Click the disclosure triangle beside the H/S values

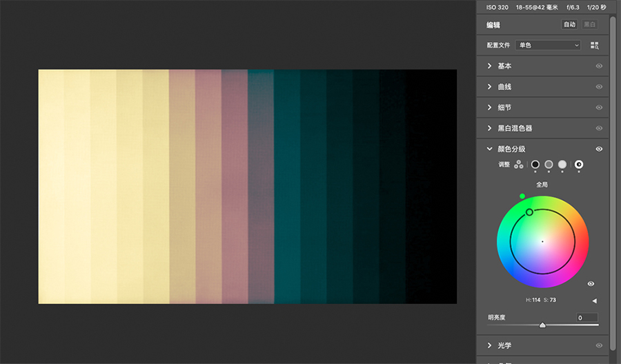pyautogui.click(x=594, y=301)
